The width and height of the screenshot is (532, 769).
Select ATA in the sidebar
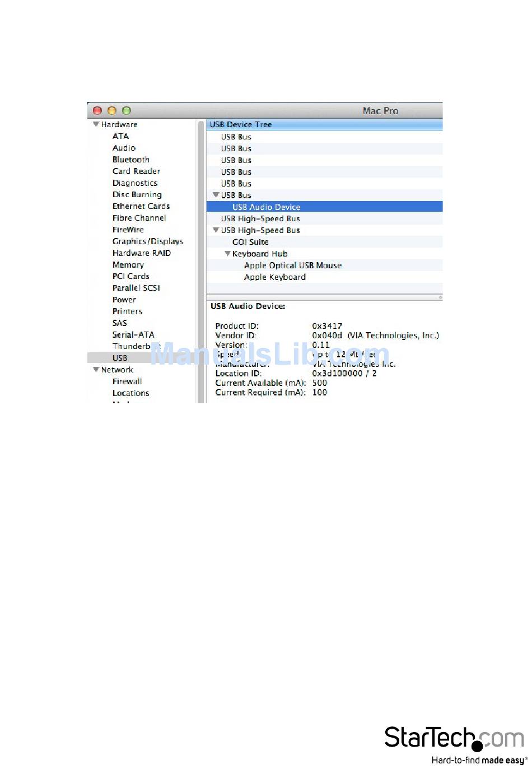pyautogui.click(x=120, y=136)
